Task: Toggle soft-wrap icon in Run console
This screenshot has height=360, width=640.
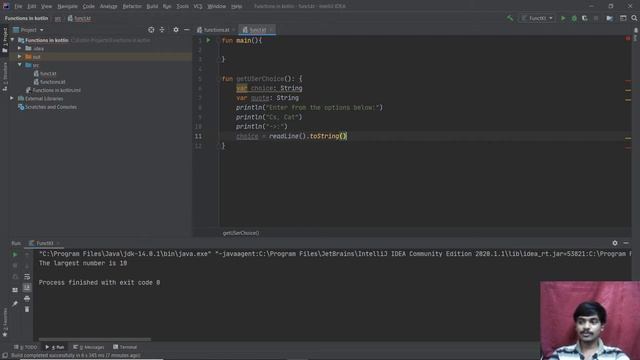Action: point(27,277)
